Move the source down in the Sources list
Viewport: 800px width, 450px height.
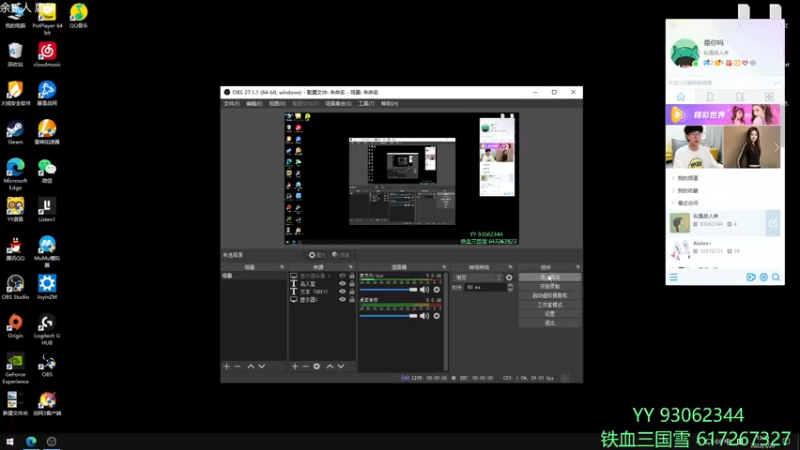[x=341, y=366]
